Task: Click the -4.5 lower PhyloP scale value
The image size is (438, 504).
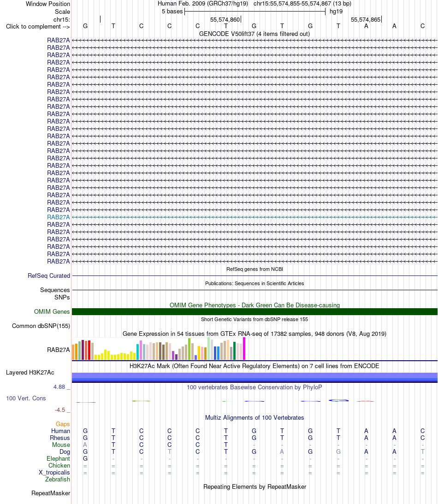Action: click(x=60, y=410)
